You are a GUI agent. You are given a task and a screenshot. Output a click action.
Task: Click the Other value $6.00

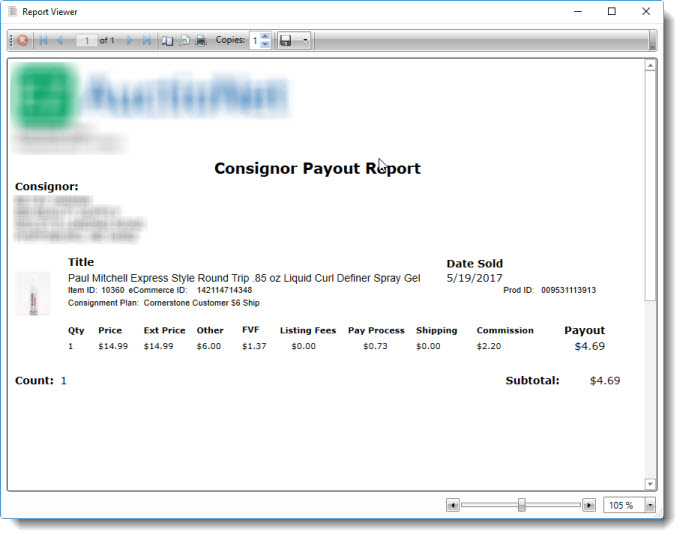(209, 346)
